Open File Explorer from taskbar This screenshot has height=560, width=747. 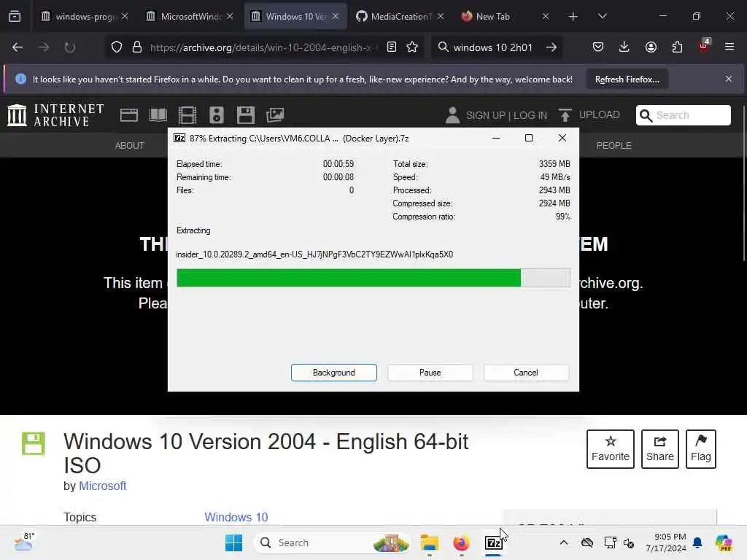point(429,542)
